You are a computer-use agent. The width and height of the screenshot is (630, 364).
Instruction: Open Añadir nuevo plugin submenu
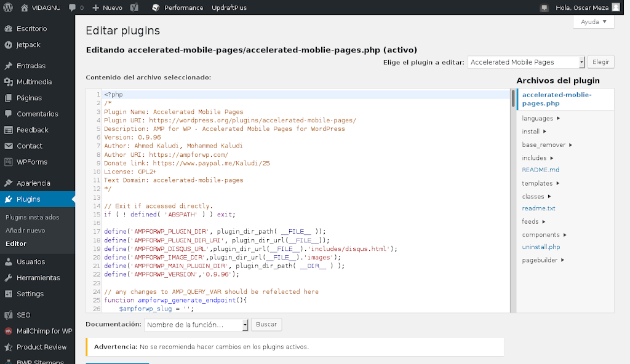(x=25, y=230)
